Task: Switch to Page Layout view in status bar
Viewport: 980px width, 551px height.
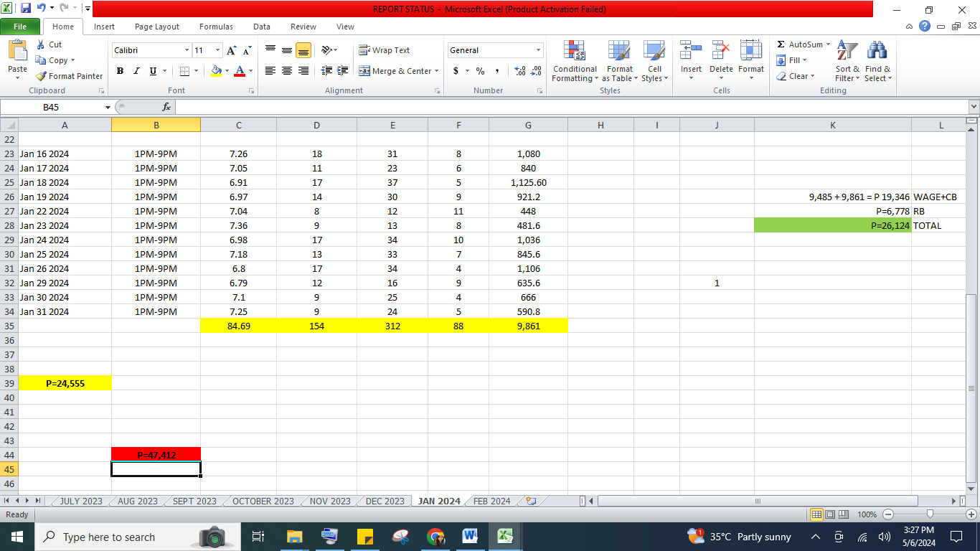Action: (830, 514)
